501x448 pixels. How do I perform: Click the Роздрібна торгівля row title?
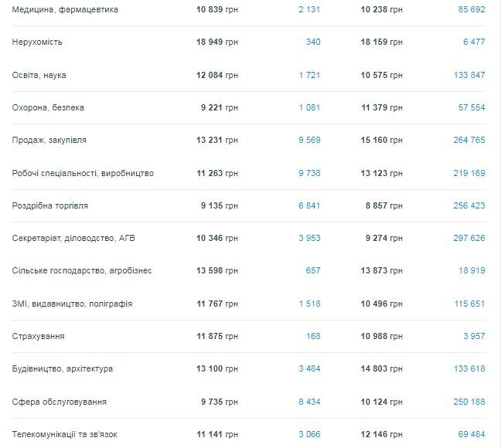click(50, 206)
